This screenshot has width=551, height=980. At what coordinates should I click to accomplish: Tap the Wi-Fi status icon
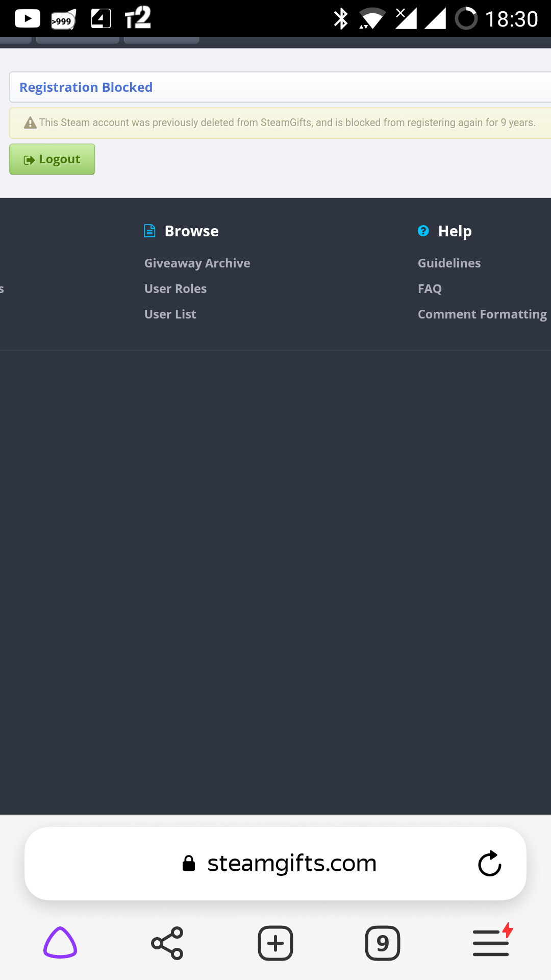[x=372, y=19]
